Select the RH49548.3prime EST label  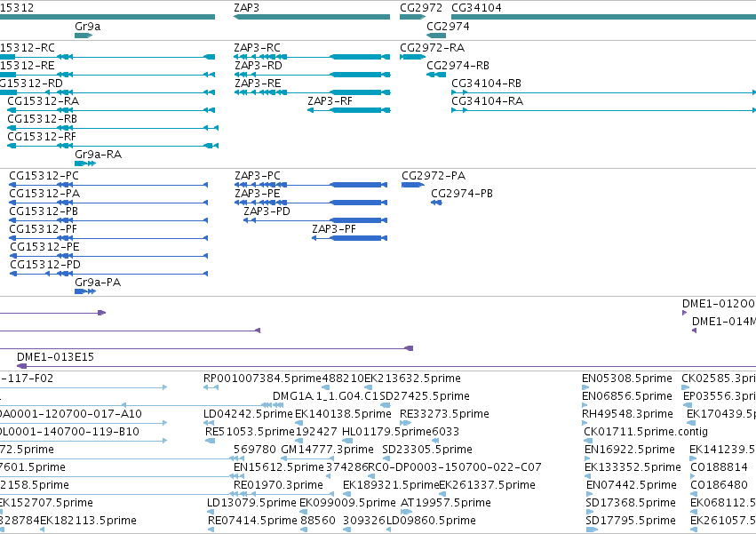tap(628, 414)
